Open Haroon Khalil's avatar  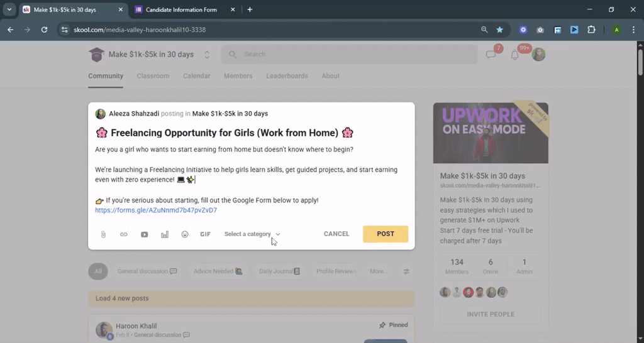click(104, 330)
